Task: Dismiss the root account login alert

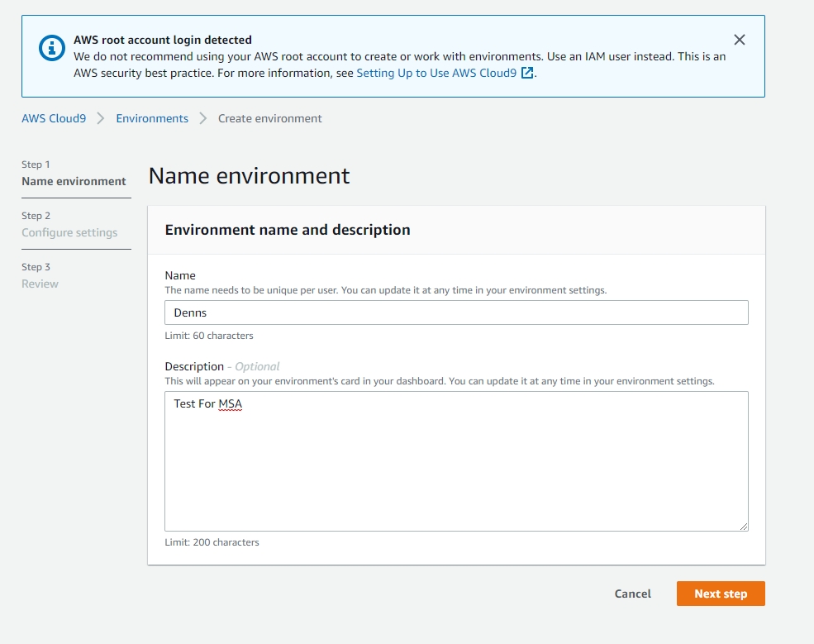Action: [740, 40]
